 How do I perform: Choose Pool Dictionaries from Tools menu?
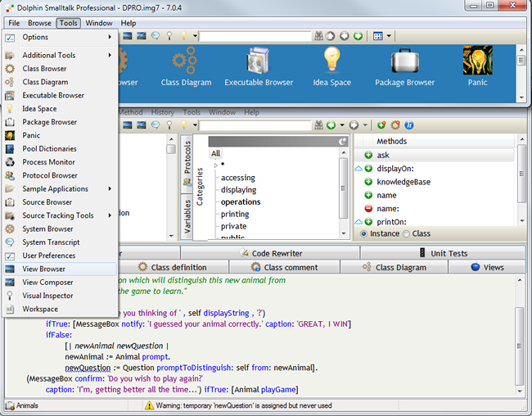[x=61, y=149]
